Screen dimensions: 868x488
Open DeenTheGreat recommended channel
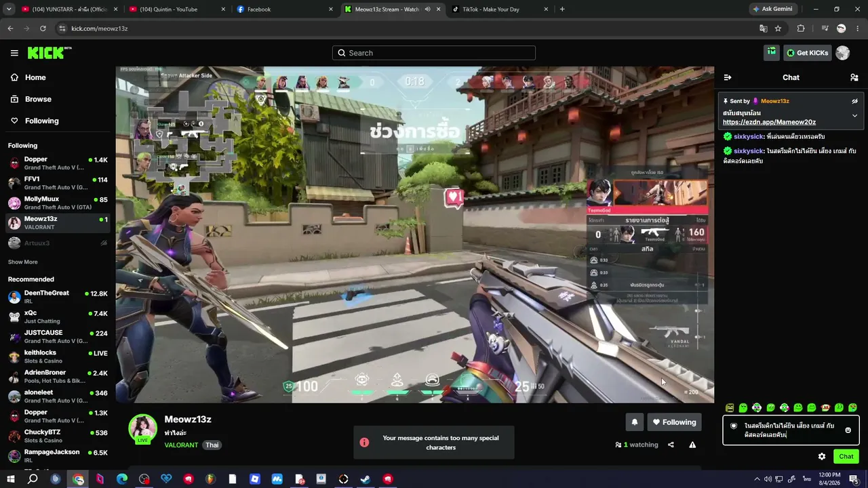(58, 297)
